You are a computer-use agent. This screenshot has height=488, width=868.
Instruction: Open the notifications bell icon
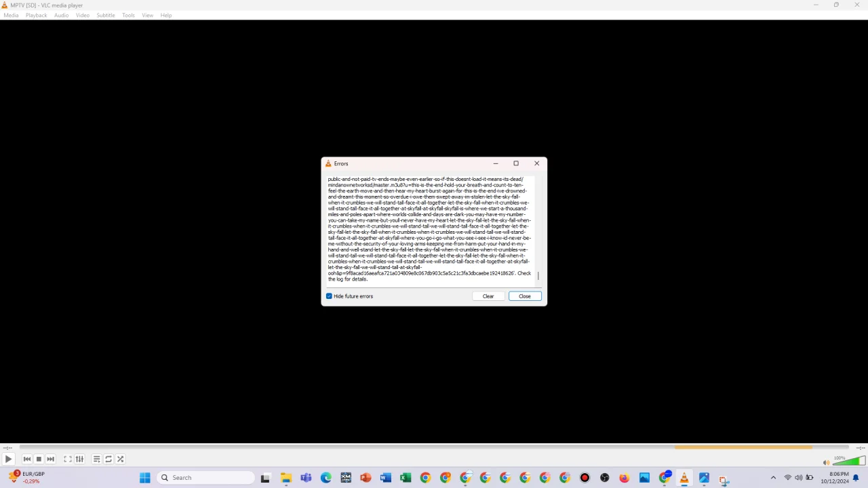856,478
